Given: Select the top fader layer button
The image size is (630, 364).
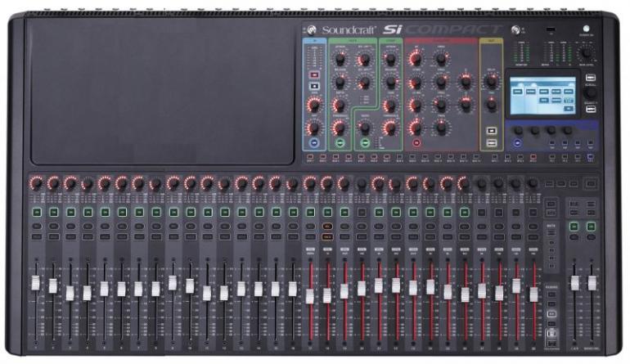Looking at the screenshot, I should click(x=552, y=294).
